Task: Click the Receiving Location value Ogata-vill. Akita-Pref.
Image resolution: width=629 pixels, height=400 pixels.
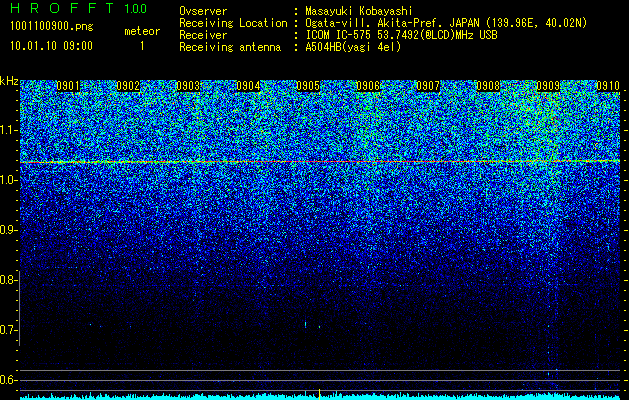Action: (x=375, y=23)
